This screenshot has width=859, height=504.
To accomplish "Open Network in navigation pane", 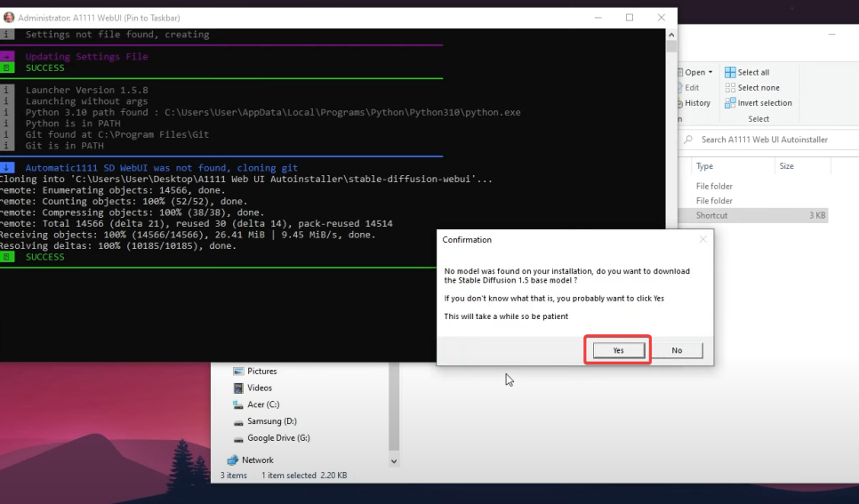I will [258, 460].
